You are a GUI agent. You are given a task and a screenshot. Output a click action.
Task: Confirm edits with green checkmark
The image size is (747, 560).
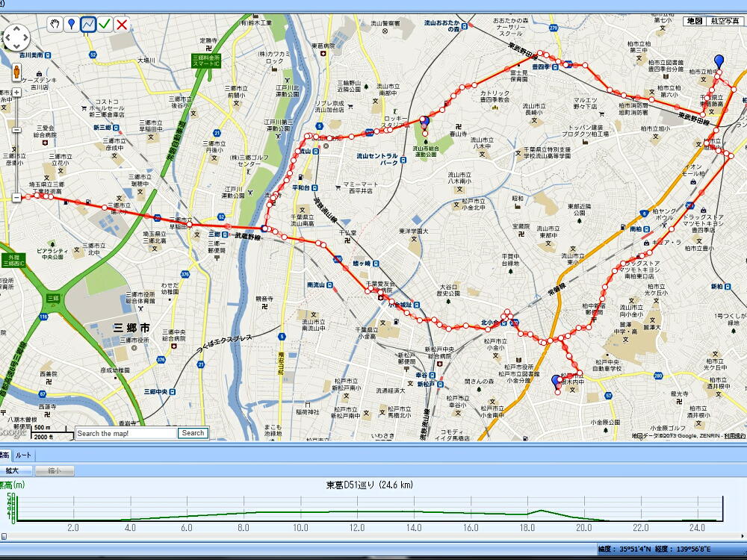tap(105, 24)
